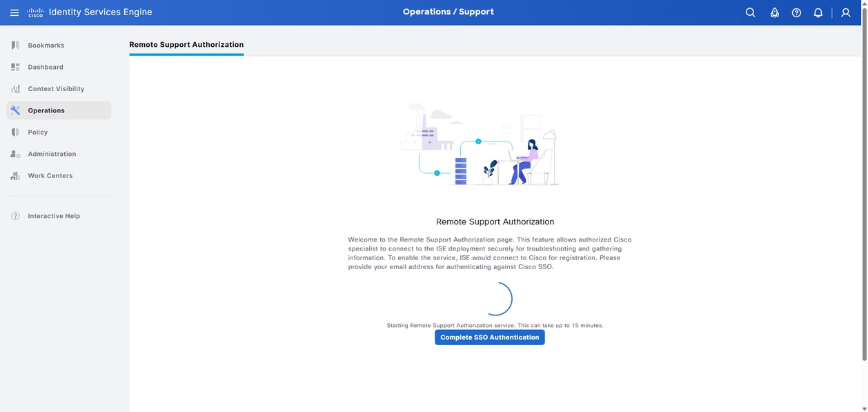Click the Interactive Help question icon

click(14, 215)
